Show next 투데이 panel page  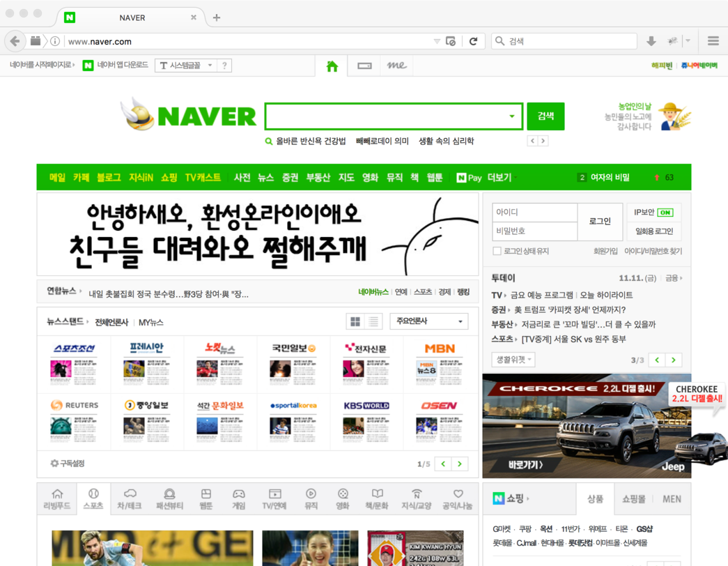674,360
